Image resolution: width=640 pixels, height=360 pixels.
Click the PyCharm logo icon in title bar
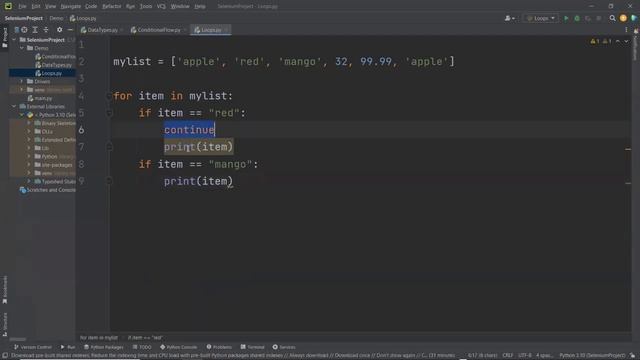(x=8, y=6)
